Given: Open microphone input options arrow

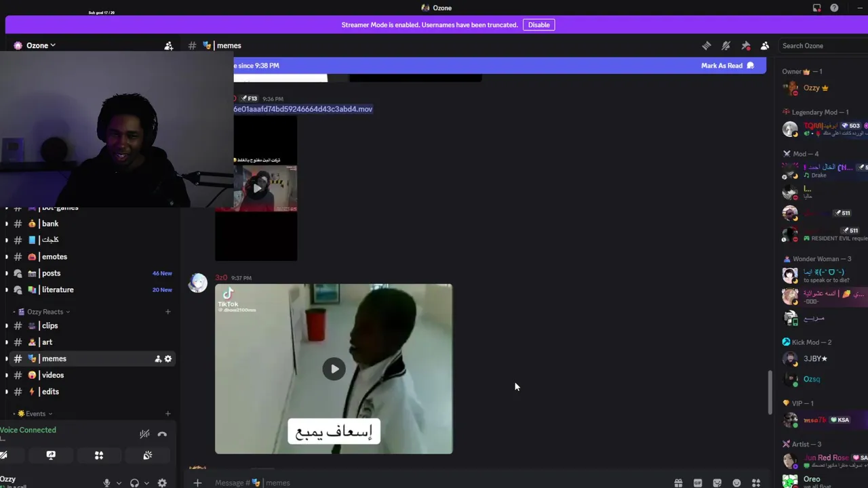Looking at the screenshot, I should [x=119, y=483].
